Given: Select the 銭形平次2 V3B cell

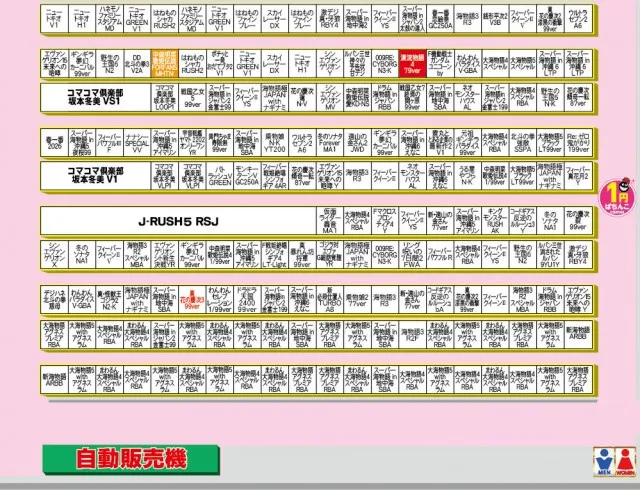Looking at the screenshot, I should click(495, 19).
